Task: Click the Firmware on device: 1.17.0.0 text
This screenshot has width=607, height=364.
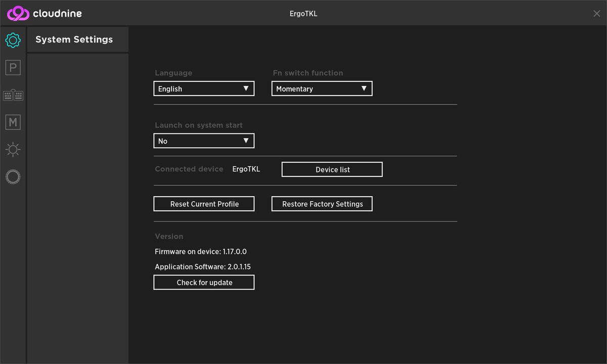Action: point(201,251)
